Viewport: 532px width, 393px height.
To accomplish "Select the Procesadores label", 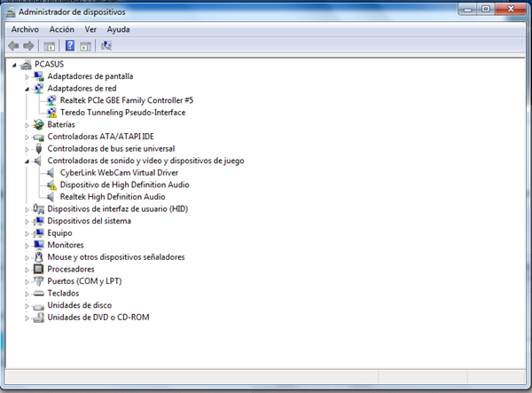I will [71, 269].
